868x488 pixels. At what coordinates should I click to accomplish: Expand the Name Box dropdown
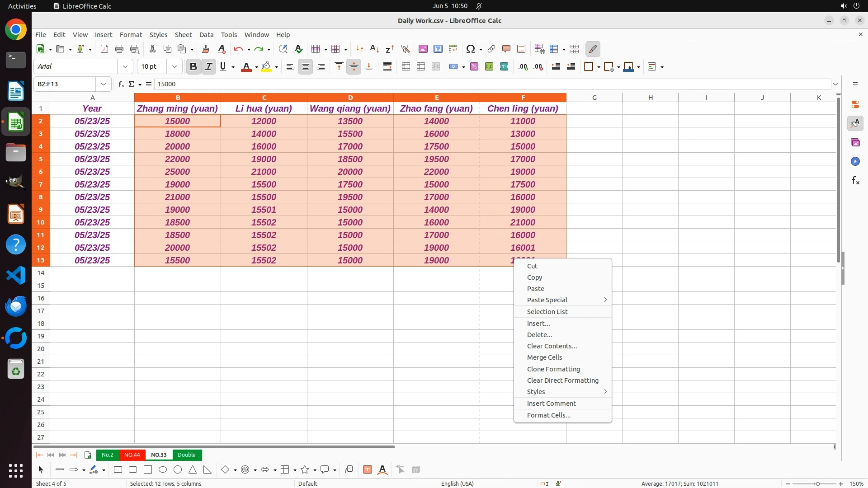(x=104, y=84)
